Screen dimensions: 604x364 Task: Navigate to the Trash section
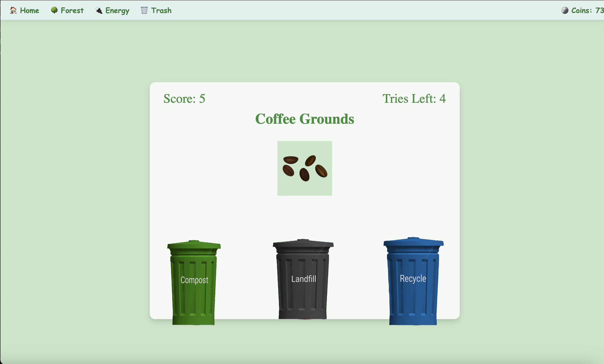(x=161, y=10)
